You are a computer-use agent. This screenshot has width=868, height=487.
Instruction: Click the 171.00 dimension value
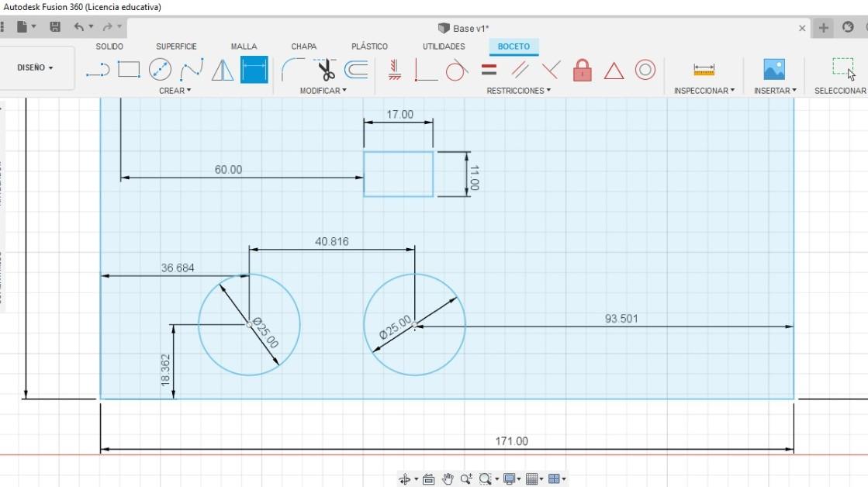(511, 441)
